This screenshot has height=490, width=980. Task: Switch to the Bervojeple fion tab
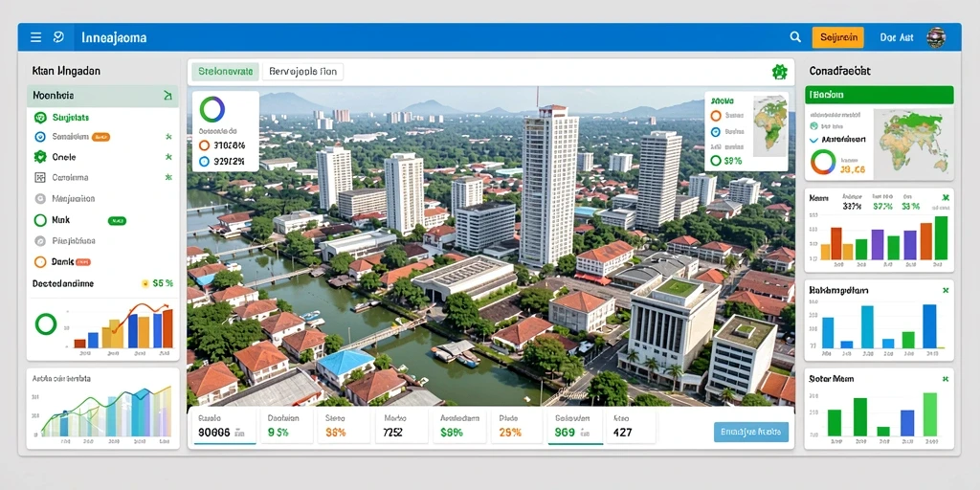click(x=303, y=71)
